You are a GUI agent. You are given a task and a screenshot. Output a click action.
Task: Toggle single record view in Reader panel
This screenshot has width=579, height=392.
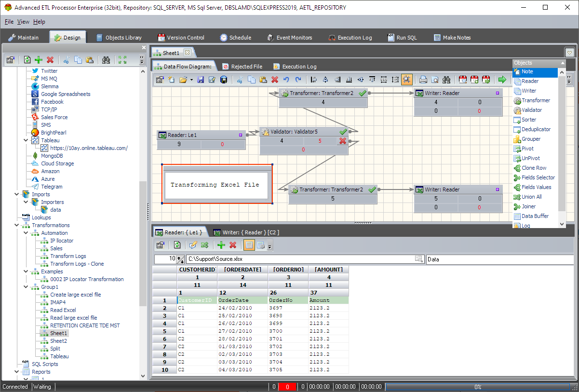[x=249, y=245]
